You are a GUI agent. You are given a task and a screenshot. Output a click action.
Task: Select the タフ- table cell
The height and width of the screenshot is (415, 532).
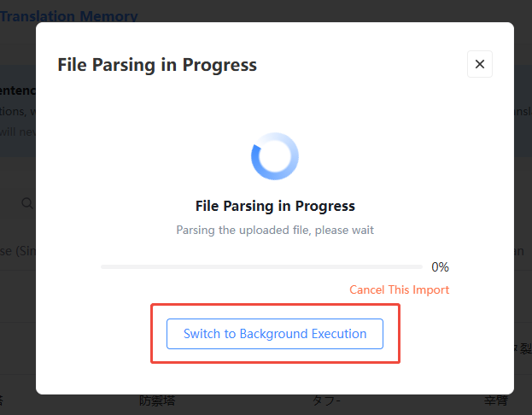(x=326, y=400)
